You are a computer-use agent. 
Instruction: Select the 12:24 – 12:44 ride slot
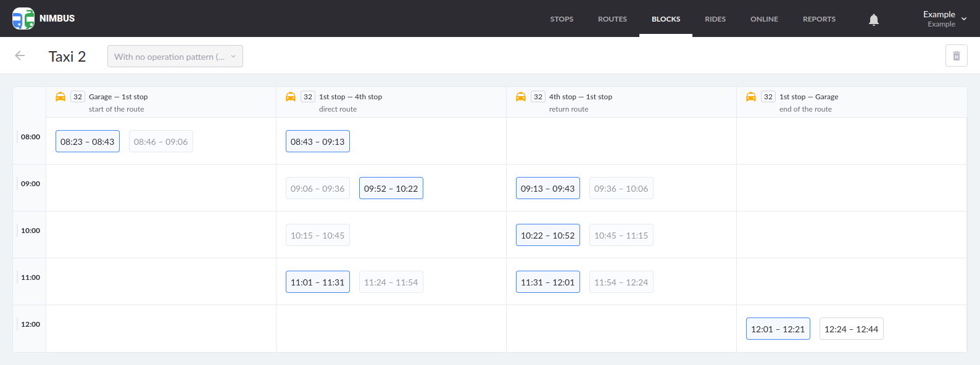pos(851,329)
